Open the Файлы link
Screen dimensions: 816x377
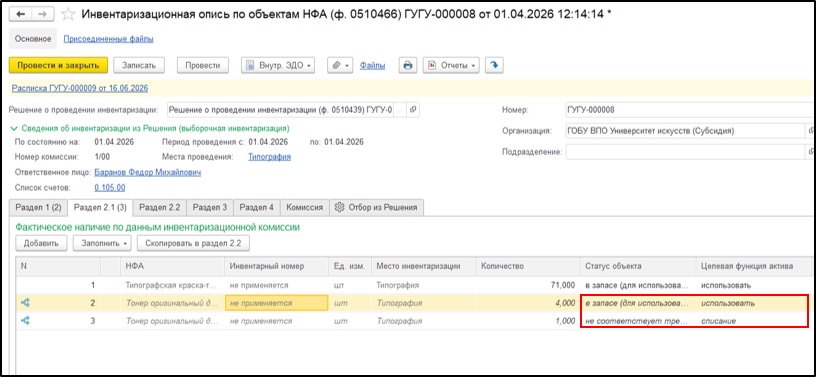(373, 66)
